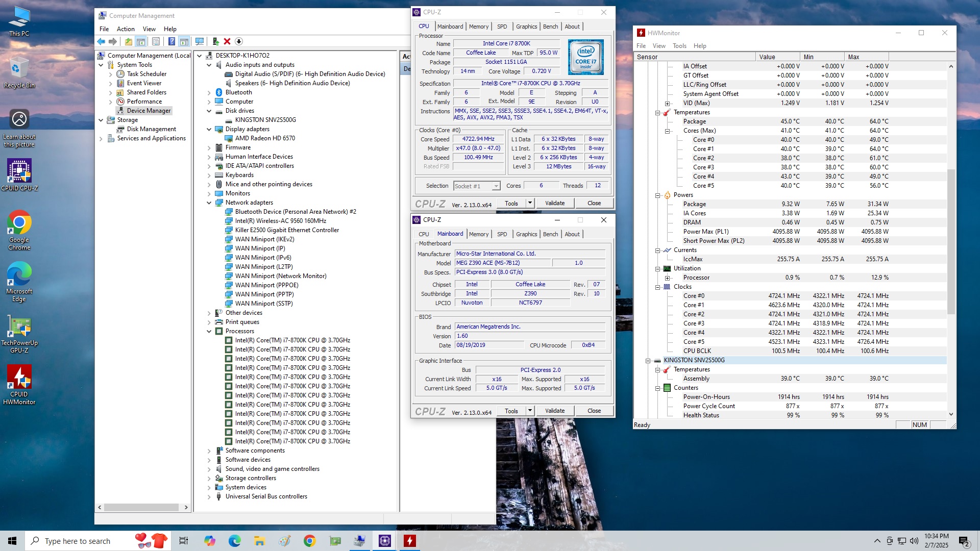The height and width of the screenshot is (551, 980).
Task: Toggle the Show/Hide Console Tree toolbar icon
Action: tap(141, 41)
